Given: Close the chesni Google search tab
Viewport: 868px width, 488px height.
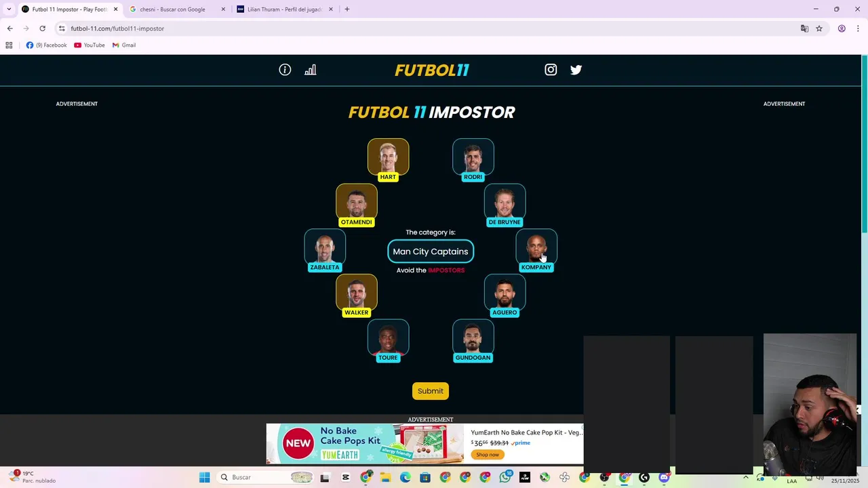Looking at the screenshot, I should coord(223,9).
